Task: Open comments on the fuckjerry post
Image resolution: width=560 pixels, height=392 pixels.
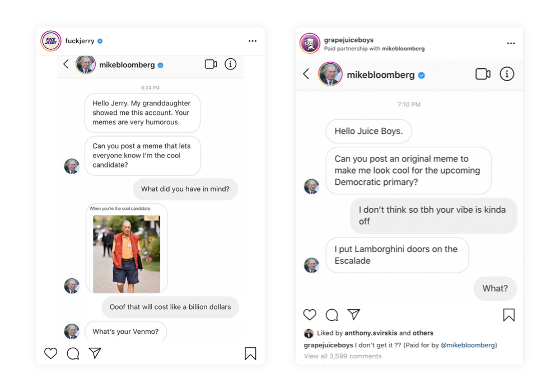Action: (73, 353)
